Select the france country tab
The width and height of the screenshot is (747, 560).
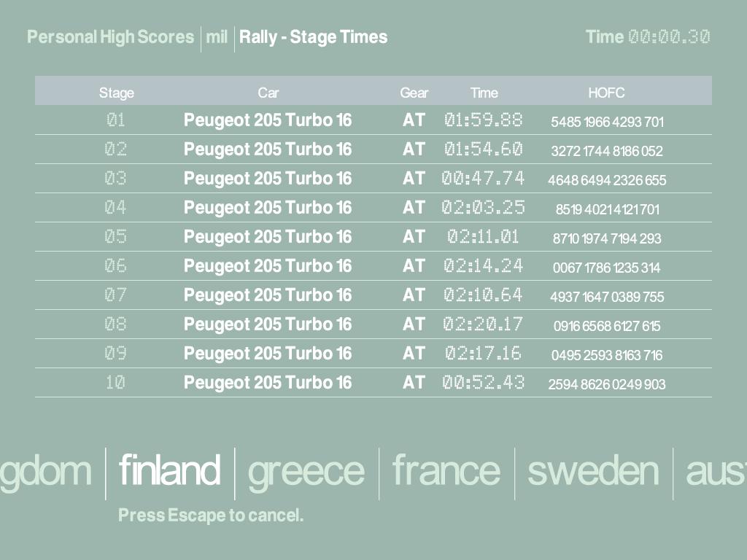(446, 470)
